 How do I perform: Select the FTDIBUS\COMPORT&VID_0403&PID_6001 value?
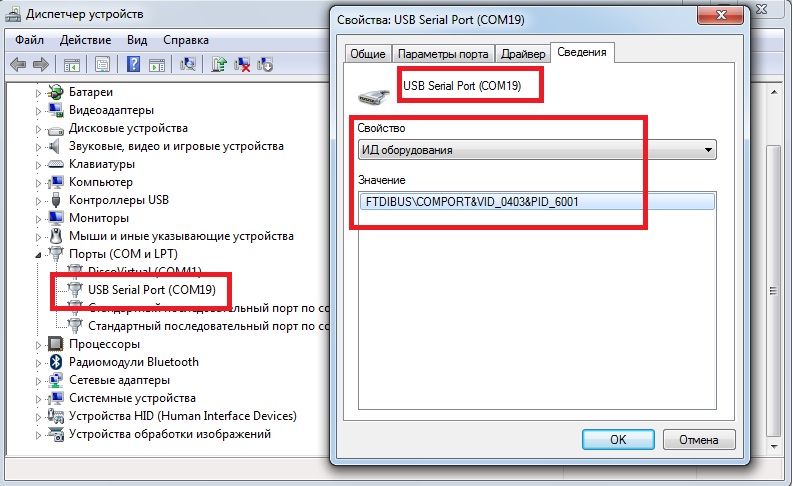pos(537,202)
